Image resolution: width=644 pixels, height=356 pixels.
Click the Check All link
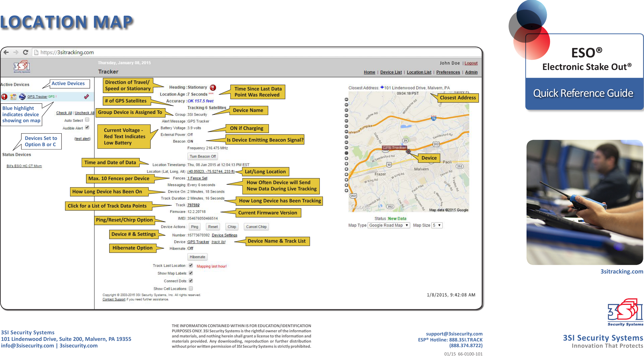point(64,113)
